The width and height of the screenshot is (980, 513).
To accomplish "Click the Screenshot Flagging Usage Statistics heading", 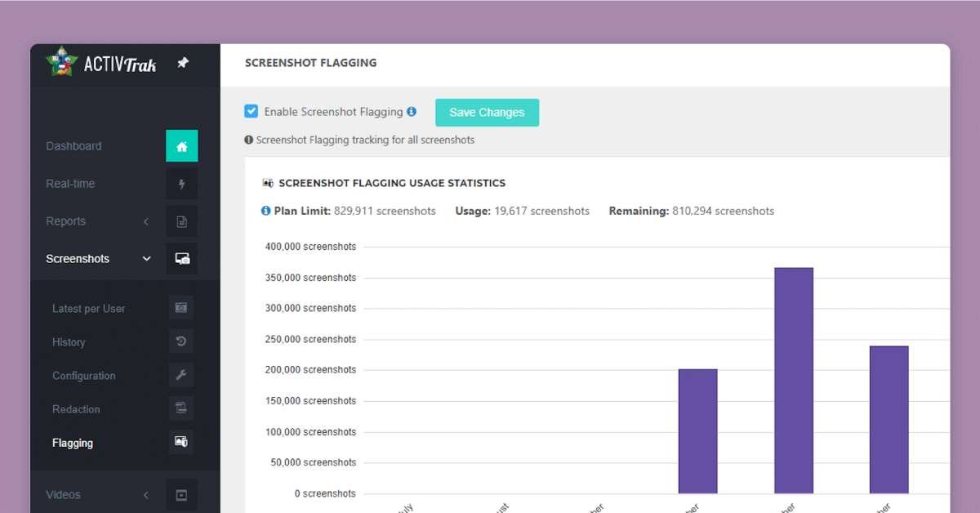I will (x=392, y=183).
